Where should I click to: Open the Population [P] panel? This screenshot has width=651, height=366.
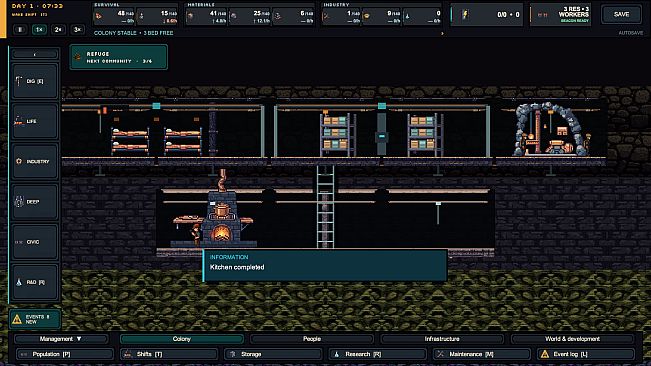[x=65, y=354]
